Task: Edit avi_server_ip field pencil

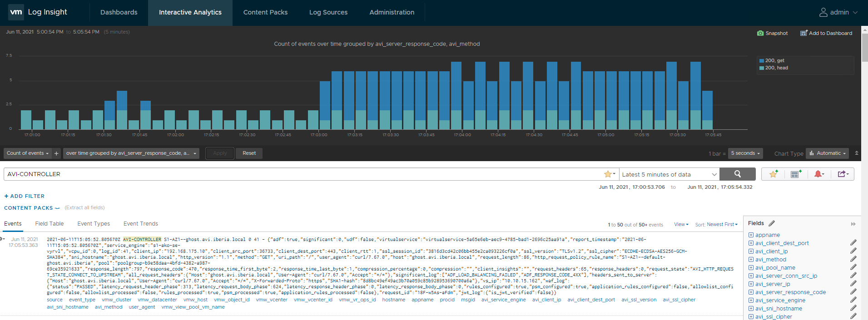Action: tap(853, 283)
